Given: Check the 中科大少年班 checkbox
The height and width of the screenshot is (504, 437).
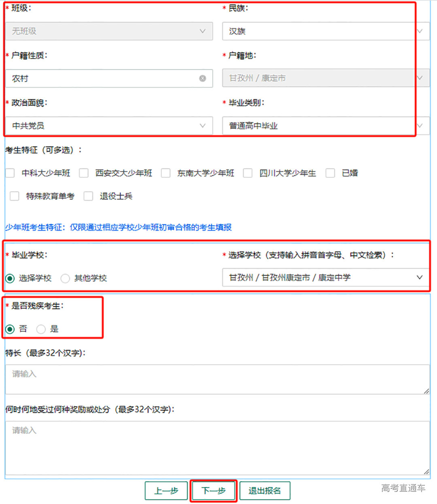Looking at the screenshot, I should (x=10, y=173).
